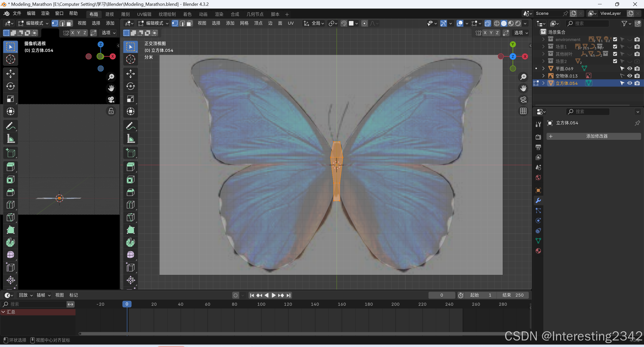Uncheck the environment collection checkbox
The width and height of the screenshot is (644, 347).
(615, 39)
